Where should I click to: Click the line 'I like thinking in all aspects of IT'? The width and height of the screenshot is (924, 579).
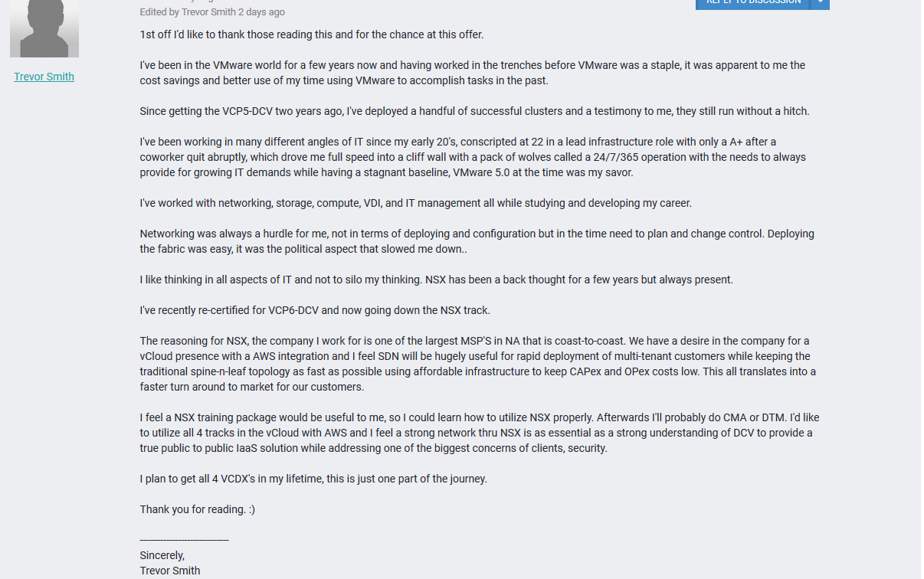[436, 280]
